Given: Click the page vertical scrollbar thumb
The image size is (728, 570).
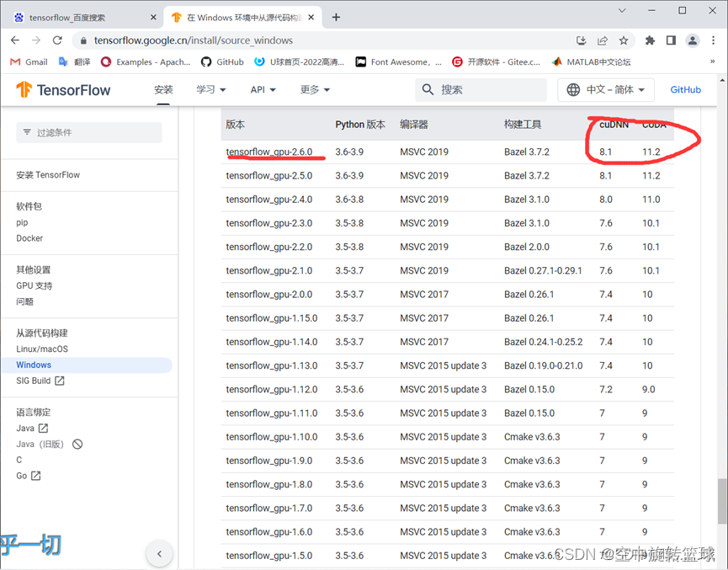Looking at the screenshot, I should pyautogui.click(x=721, y=501).
